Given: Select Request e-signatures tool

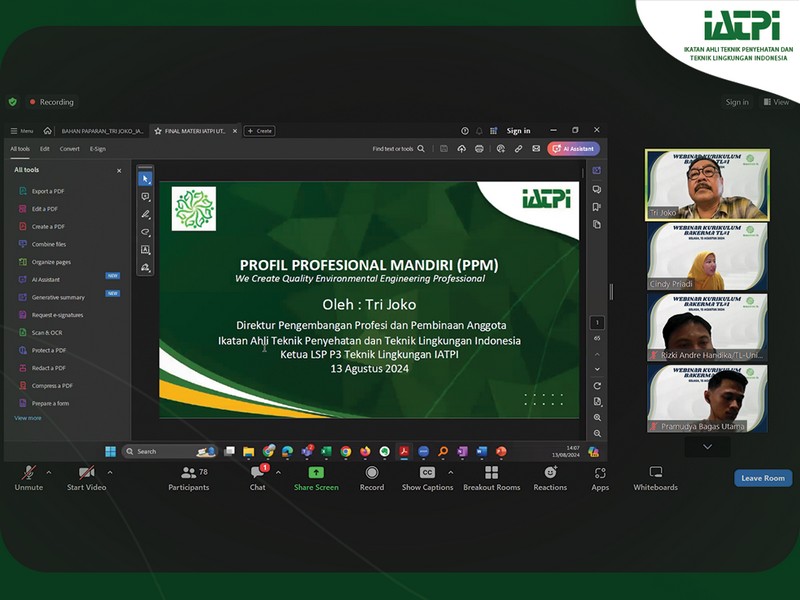Looking at the screenshot, I should (x=51, y=315).
